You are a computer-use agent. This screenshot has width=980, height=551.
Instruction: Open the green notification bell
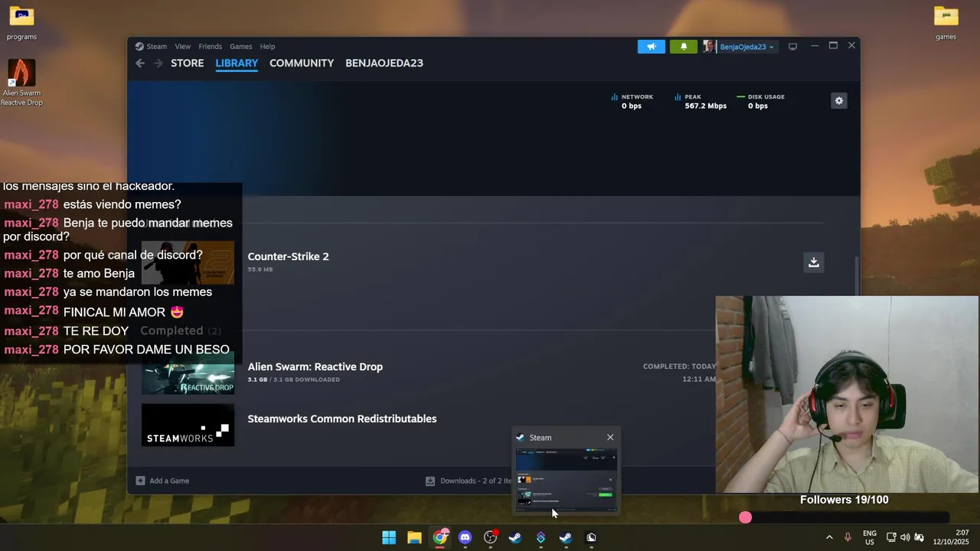tap(684, 47)
